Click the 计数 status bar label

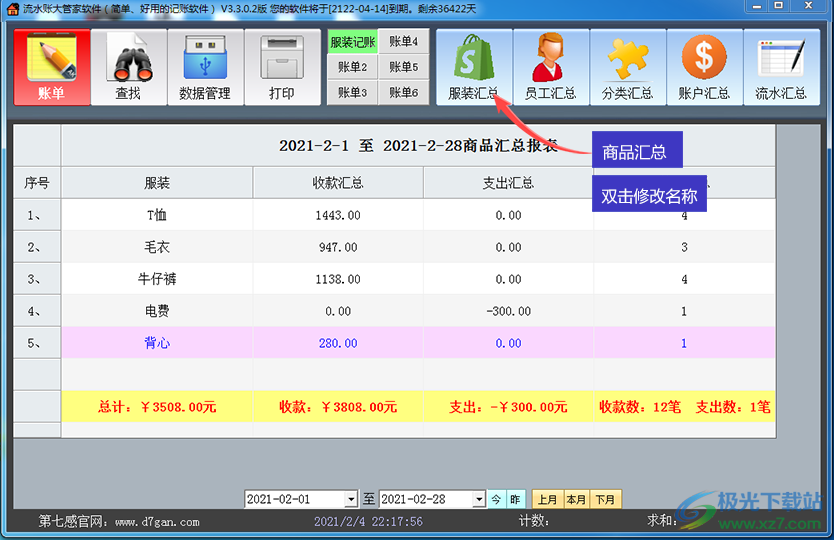pyautogui.click(x=533, y=520)
